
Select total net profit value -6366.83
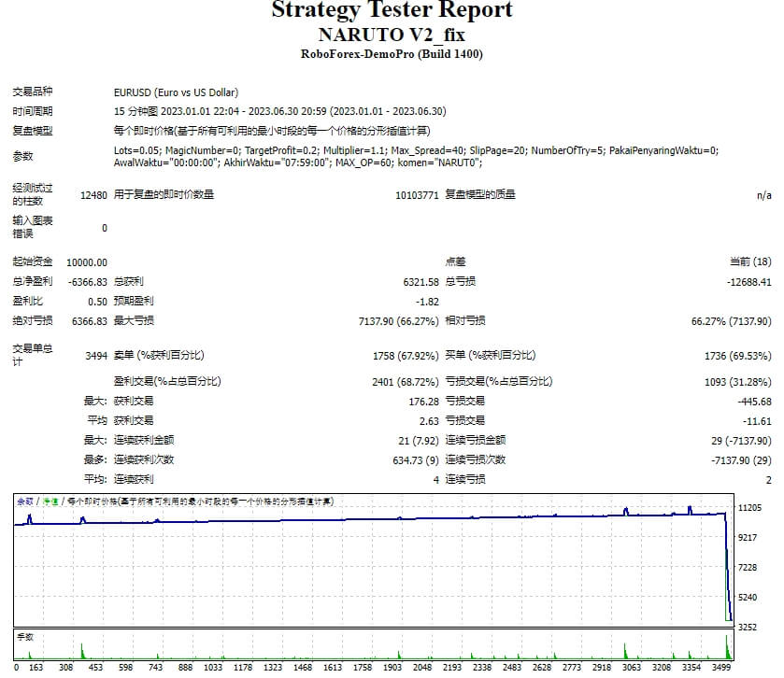88,282
